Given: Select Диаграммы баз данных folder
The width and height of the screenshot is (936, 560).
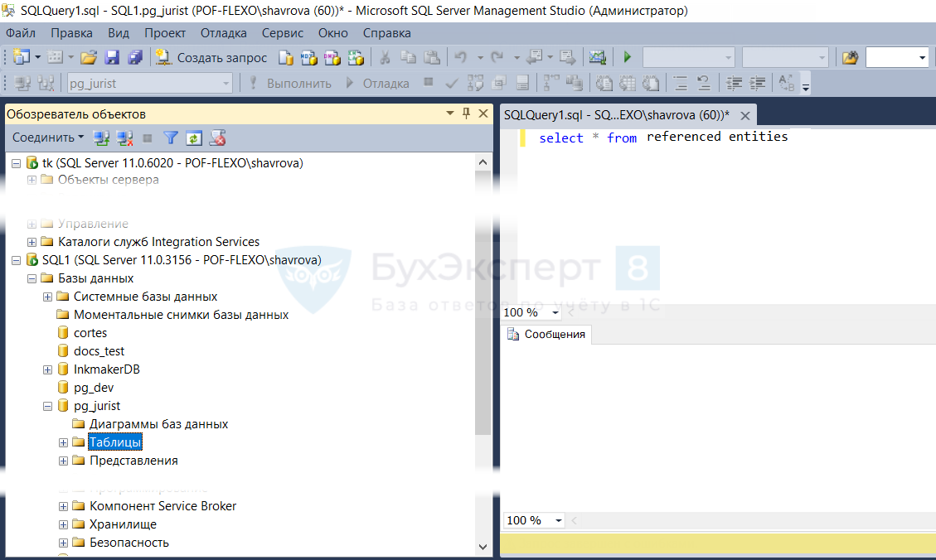Looking at the screenshot, I should coord(159,424).
